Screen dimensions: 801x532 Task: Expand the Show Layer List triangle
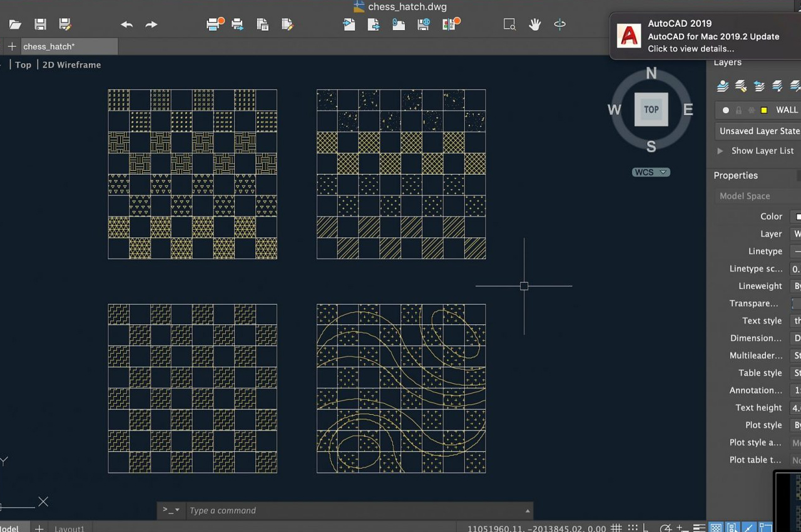point(720,151)
